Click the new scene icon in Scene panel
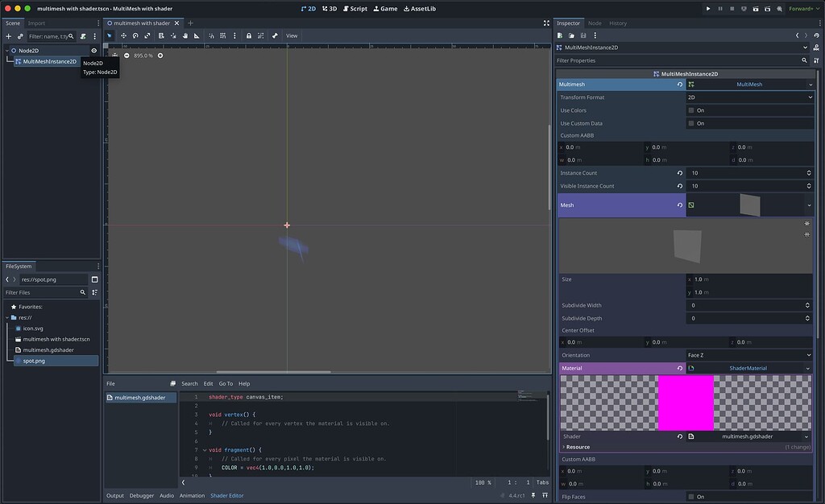This screenshot has height=504, width=825. point(8,35)
